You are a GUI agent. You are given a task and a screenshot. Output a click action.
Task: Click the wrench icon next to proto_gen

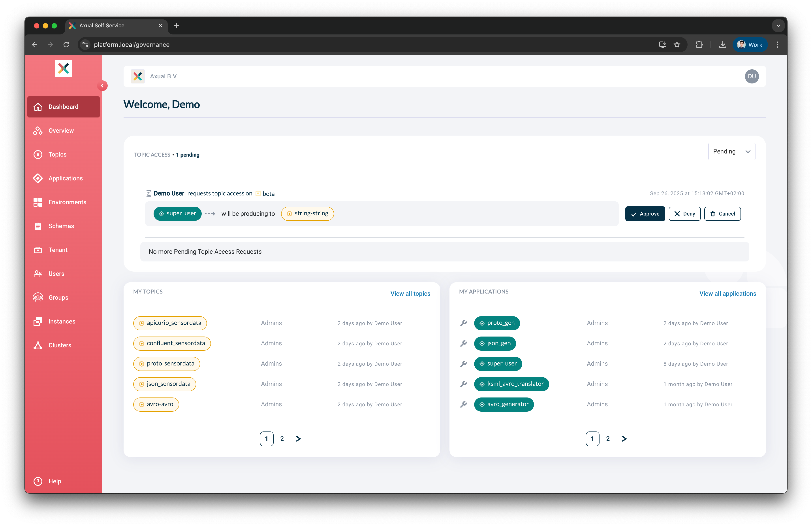[x=463, y=323]
